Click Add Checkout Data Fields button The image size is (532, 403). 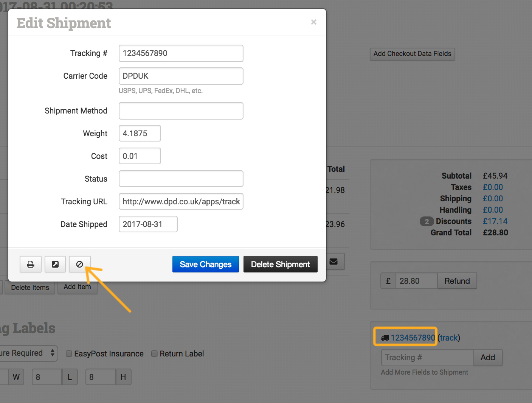click(x=412, y=54)
